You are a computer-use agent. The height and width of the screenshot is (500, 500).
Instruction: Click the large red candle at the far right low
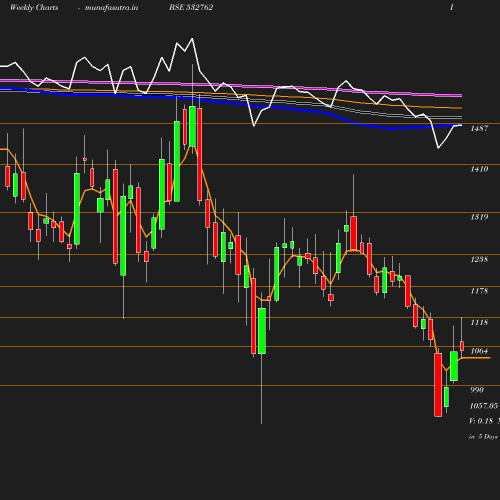tap(438, 385)
